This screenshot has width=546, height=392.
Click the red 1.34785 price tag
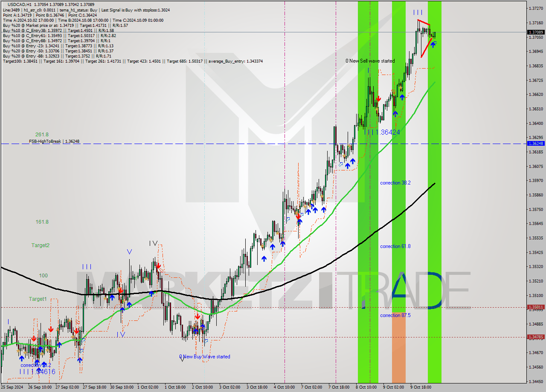click(536, 337)
